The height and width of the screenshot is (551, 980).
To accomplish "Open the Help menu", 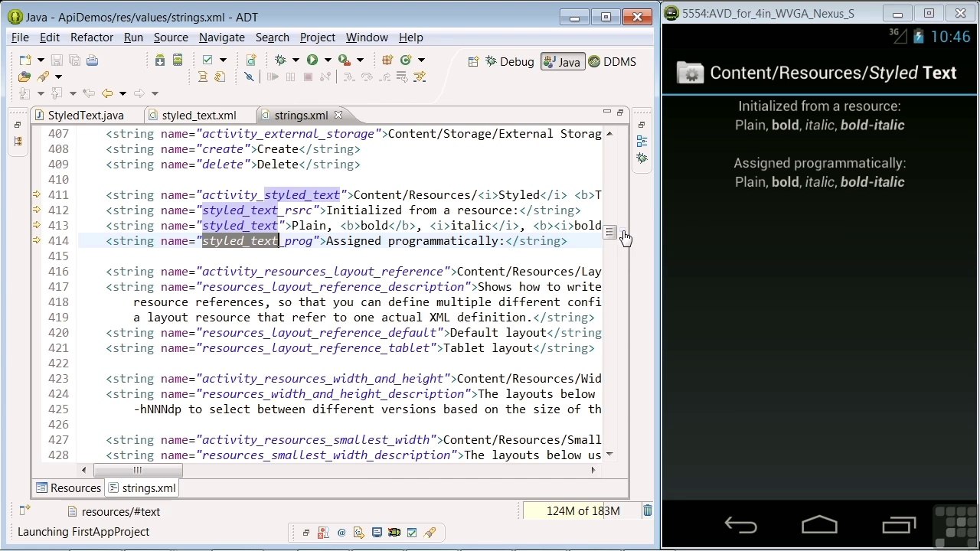I will (x=411, y=37).
